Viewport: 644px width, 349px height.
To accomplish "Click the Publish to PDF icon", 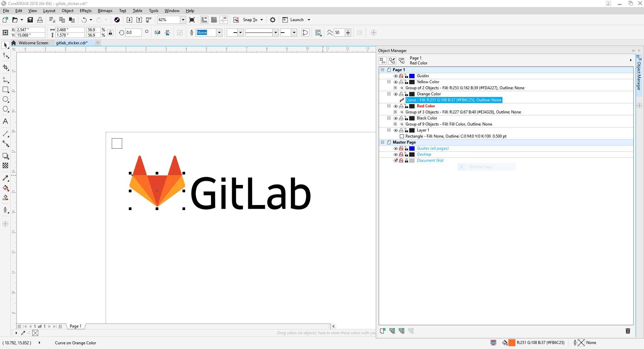I will [149, 20].
